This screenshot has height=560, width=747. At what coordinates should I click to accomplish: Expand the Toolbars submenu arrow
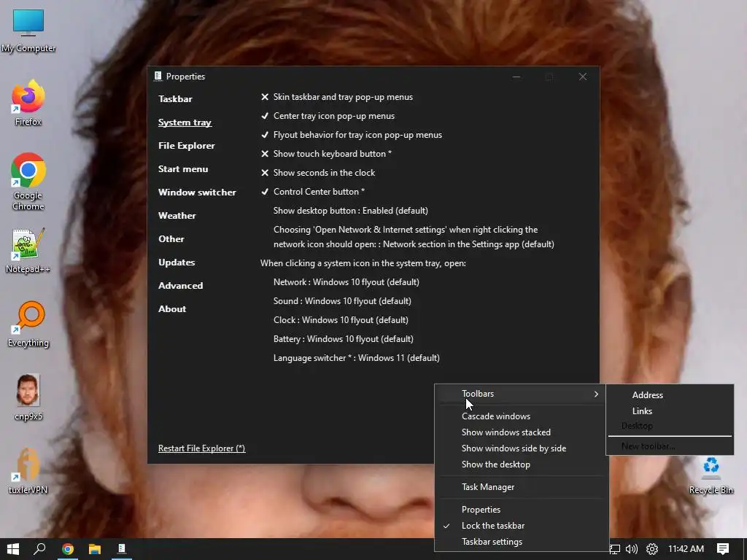click(x=596, y=394)
